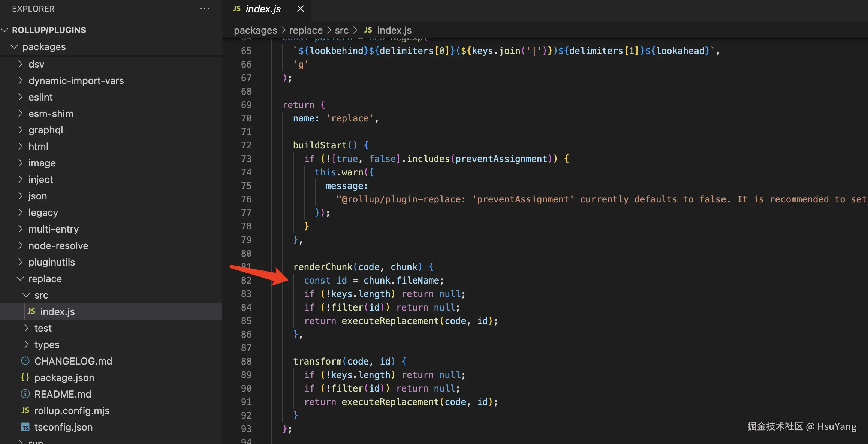Close the index.js editor tab
The image size is (868, 444).
(x=300, y=9)
